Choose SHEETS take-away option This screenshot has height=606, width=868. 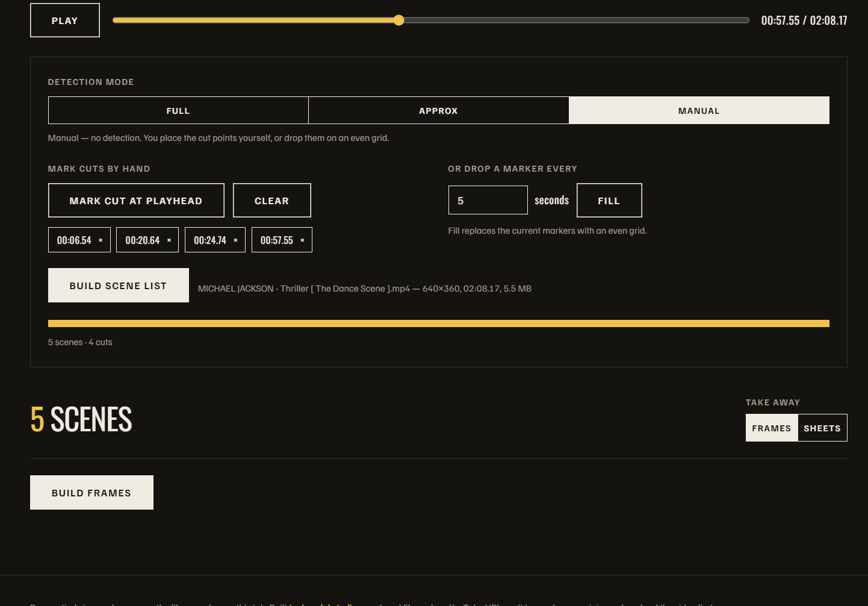(x=822, y=428)
